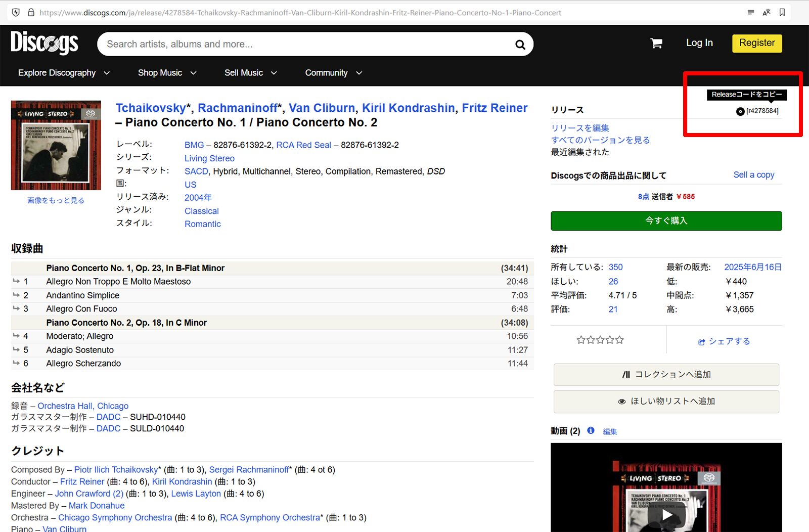Viewport: 809px width, 532px height.
Task: Toggle browser reader view icon
Action: tap(751, 13)
